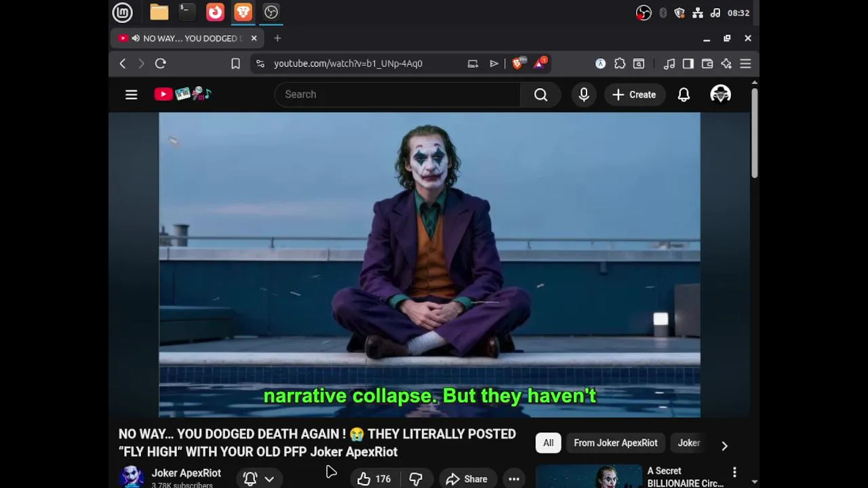The image size is (868, 488).
Task: Open the Files folder in taskbar
Action: [x=159, y=12]
